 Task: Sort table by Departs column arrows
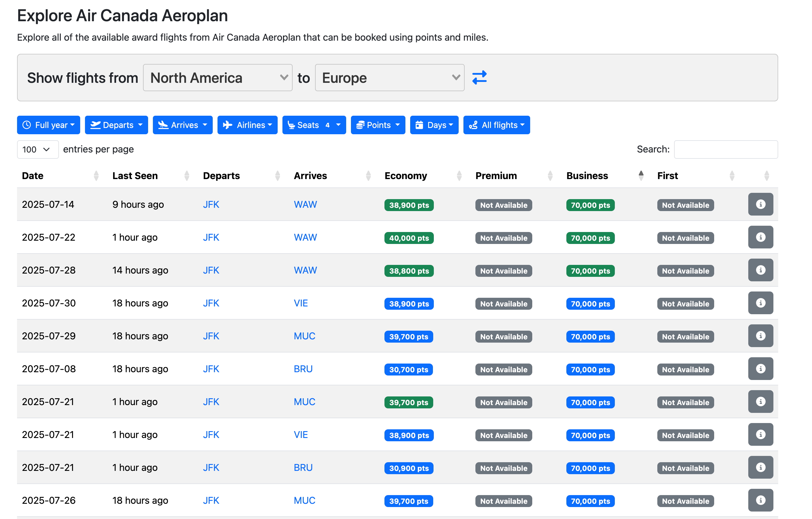tap(278, 175)
